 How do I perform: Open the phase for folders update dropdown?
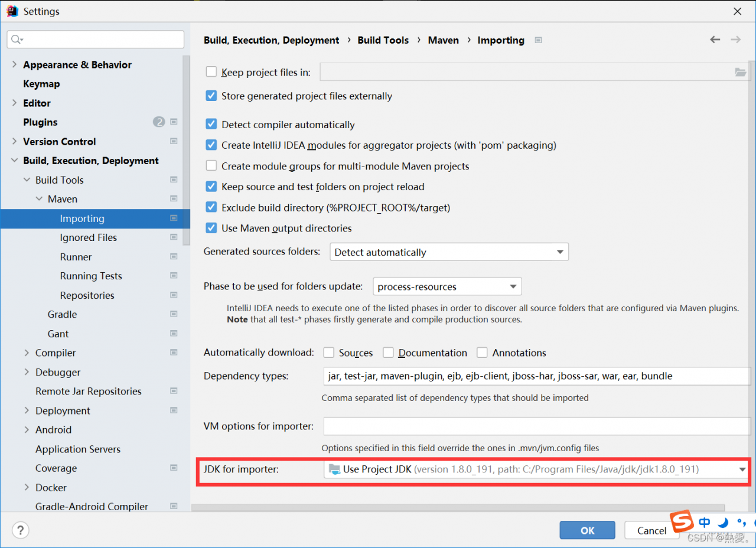[x=447, y=287]
